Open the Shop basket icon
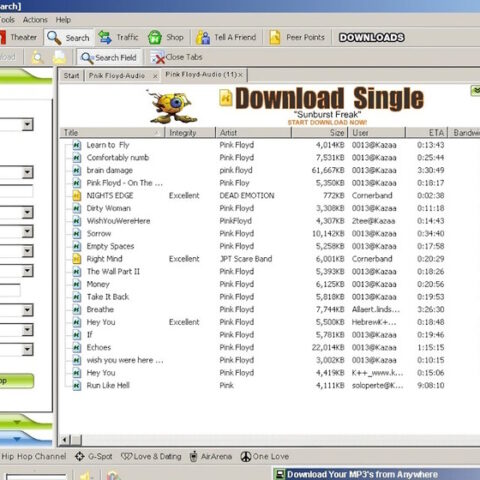 155,37
